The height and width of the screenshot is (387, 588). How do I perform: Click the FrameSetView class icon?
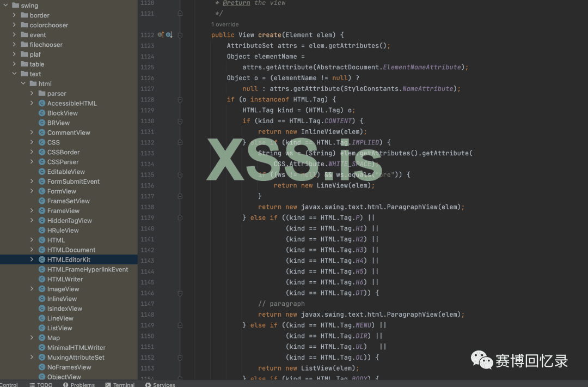pyautogui.click(x=42, y=201)
